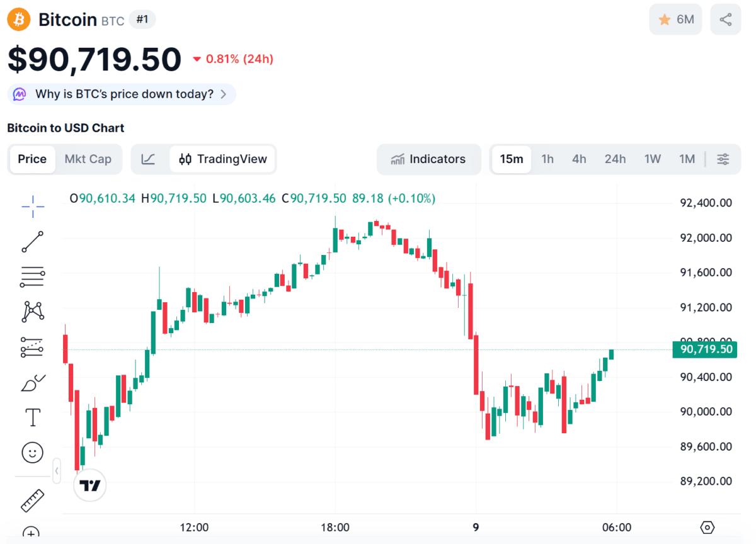
Task: Open the emoji icons tool
Action: click(x=33, y=452)
